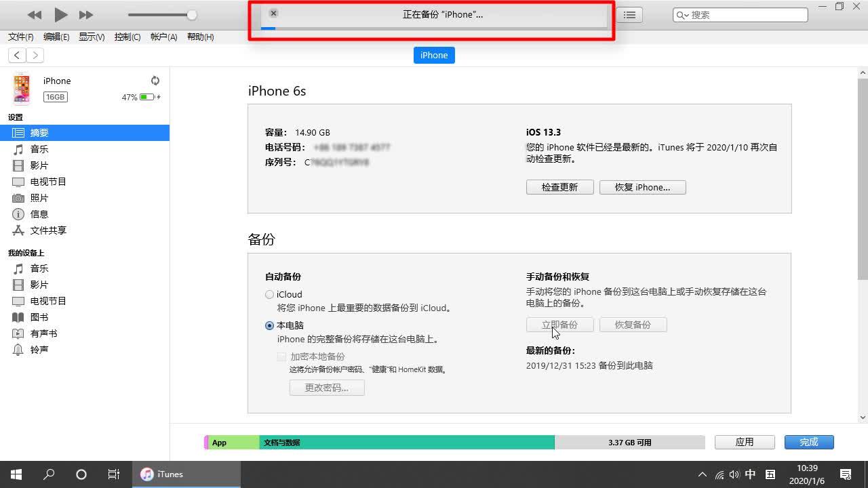Select the iPhone tab button
Image resolution: width=868 pixels, height=488 pixels.
tap(434, 56)
